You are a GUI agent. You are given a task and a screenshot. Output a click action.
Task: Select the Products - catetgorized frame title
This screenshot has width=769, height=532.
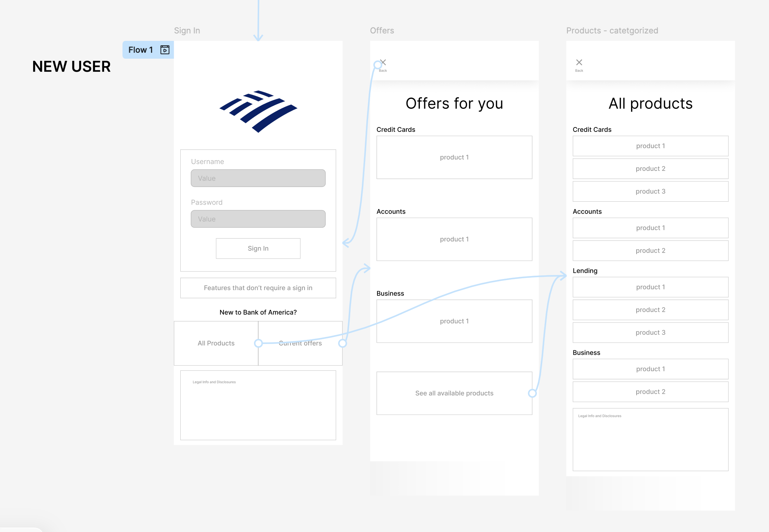point(612,30)
